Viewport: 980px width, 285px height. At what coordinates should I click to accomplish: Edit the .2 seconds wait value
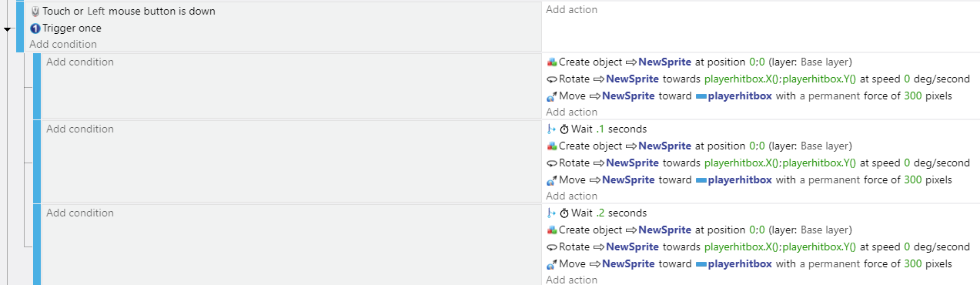click(x=600, y=213)
